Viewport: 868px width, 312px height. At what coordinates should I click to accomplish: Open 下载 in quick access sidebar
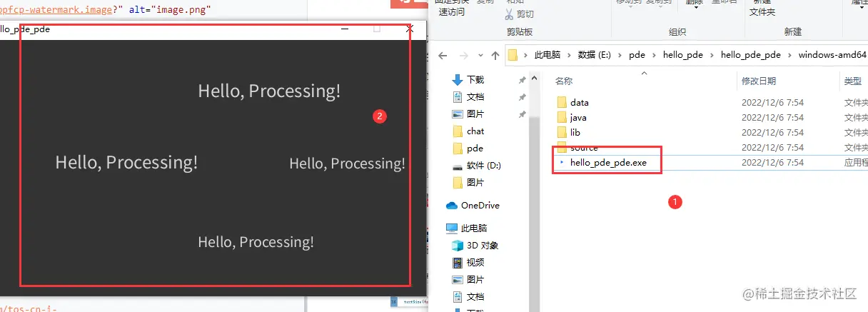click(475, 79)
